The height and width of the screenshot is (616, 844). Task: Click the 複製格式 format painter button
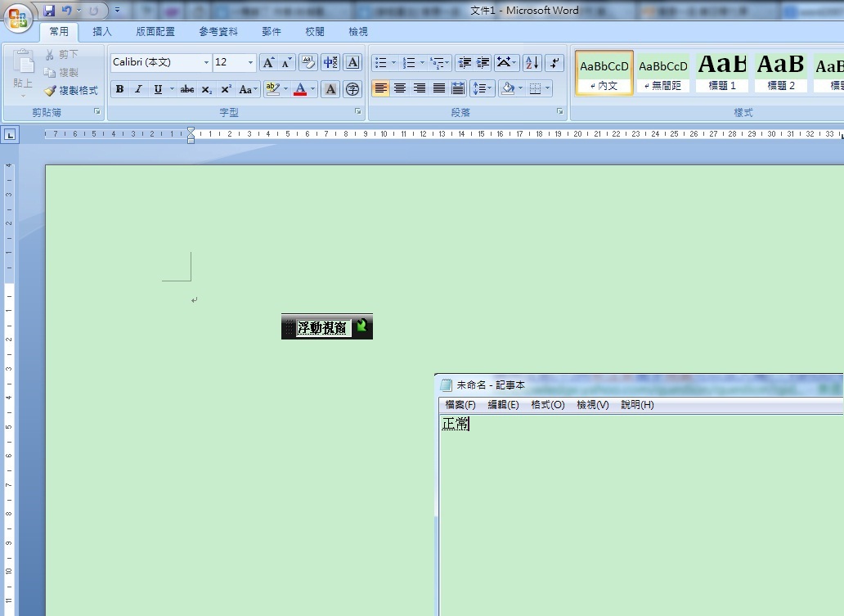[x=71, y=91]
